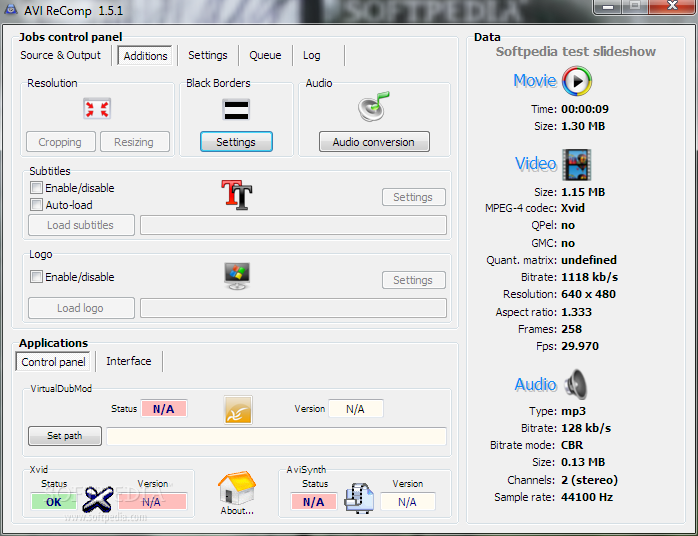Click the movie time 00:00:09 value

click(x=584, y=109)
